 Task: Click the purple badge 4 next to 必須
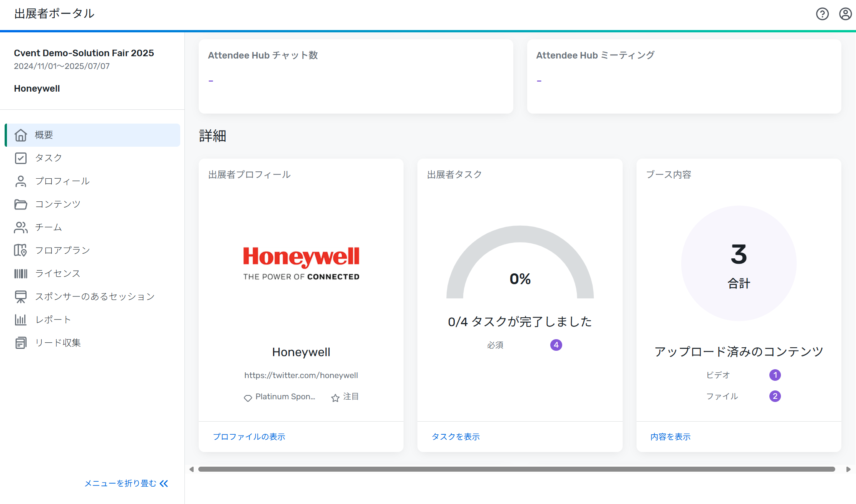tap(556, 345)
